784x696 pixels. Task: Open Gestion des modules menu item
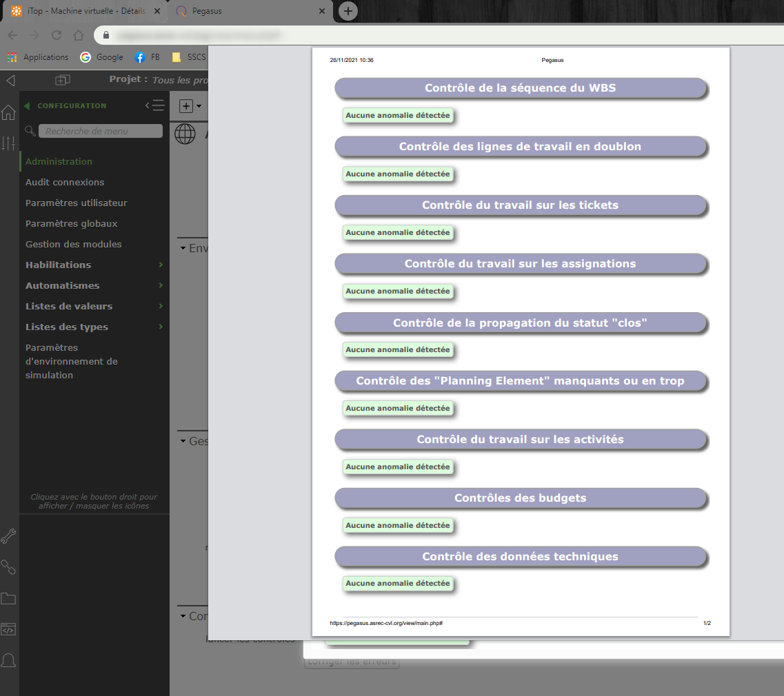pos(73,244)
